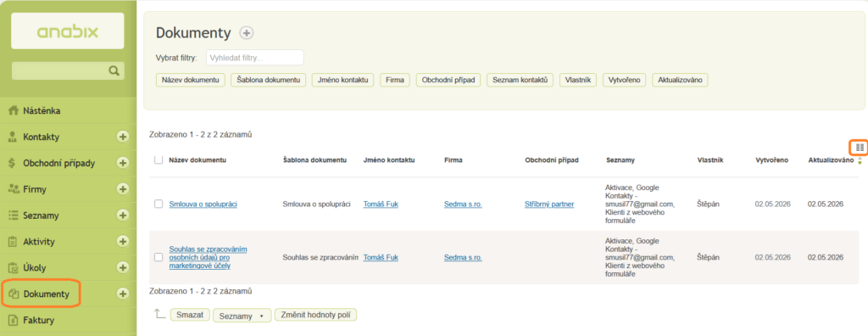Screen dimensions: 868x336
Task: Add the Firma filter
Action: (x=395, y=80)
